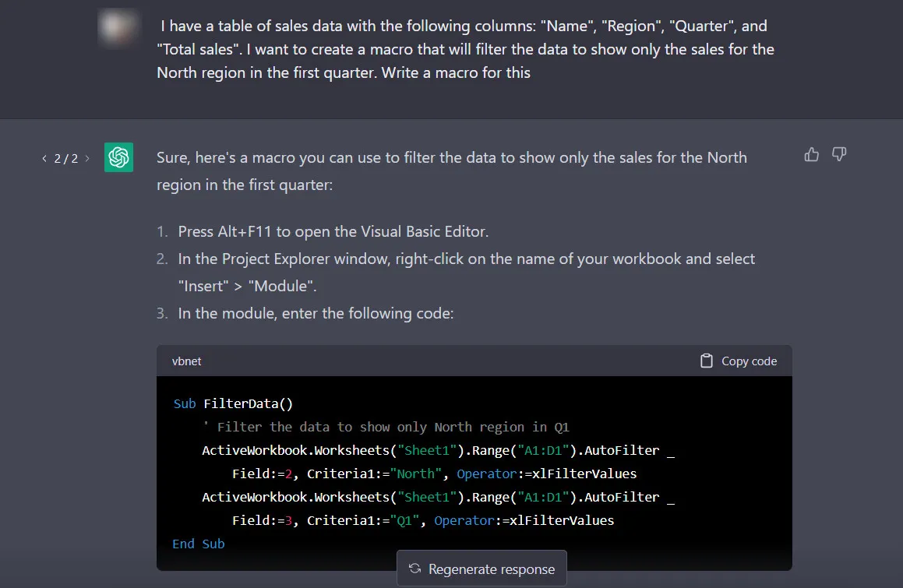Click the 2 / 2 response counter
Viewport: 903px width, 588px height.
pos(66,159)
